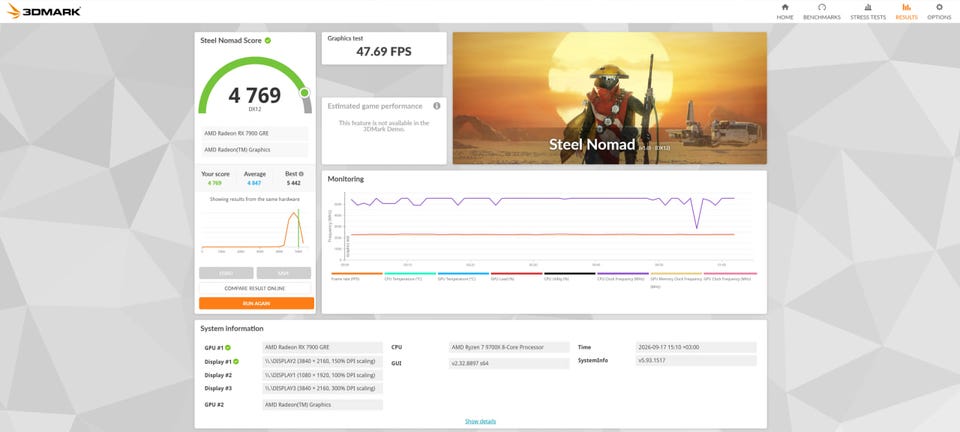
Task: Click the Display #2 1080 × 1920 field
Action: click(x=322, y=375)
